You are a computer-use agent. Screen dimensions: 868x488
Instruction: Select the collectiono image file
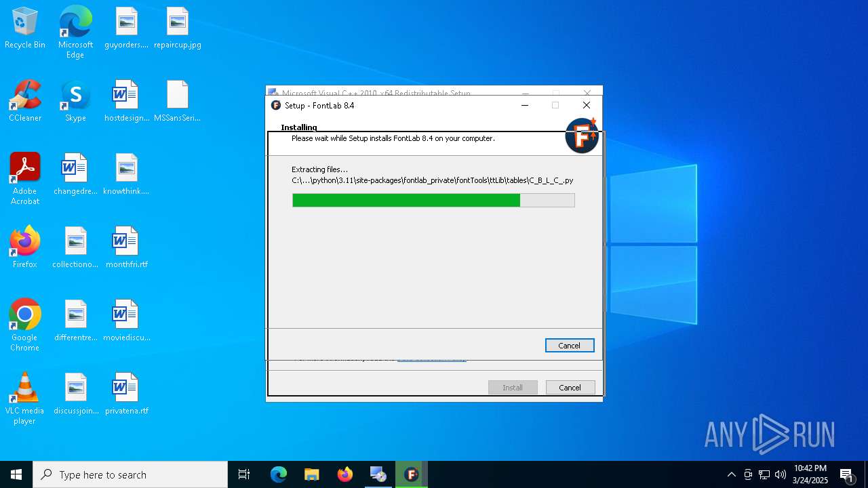click(x=75, y=248)
